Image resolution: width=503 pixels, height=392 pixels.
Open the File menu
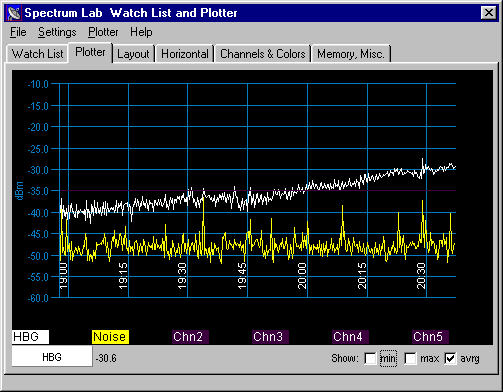click(18, 32)
